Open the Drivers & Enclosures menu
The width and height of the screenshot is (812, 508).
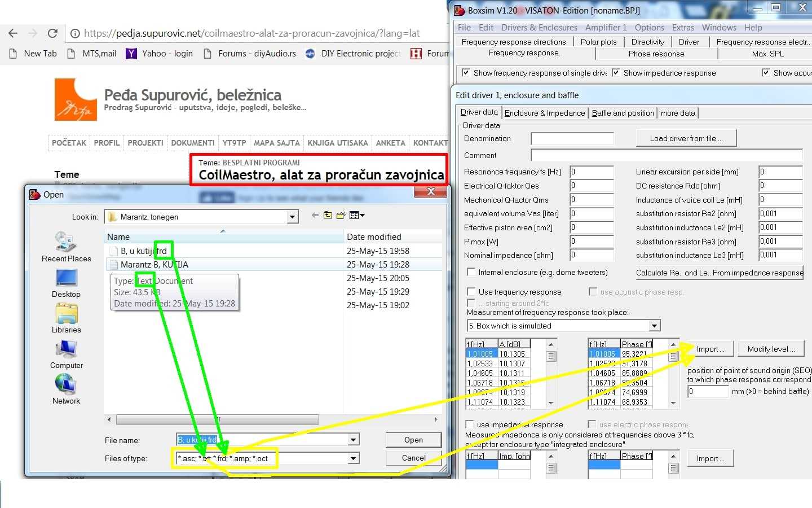point(539,28)
